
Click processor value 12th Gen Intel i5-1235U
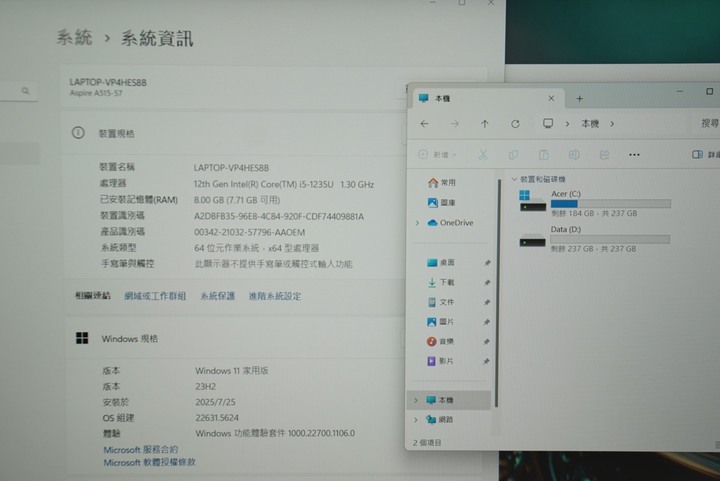click(284, 185)
